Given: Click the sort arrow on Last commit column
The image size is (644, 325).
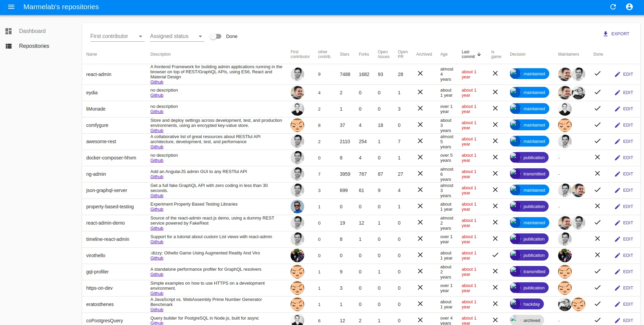Looking at the screenshot, I should [x=479, y=54].
